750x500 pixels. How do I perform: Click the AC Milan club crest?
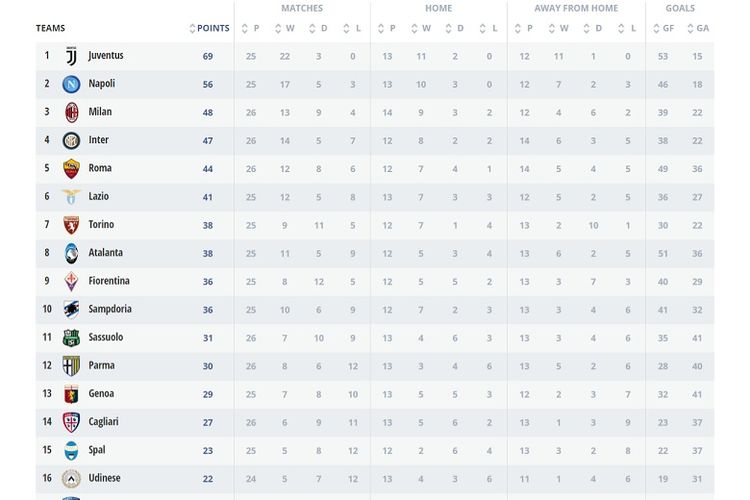coord(71,113)
